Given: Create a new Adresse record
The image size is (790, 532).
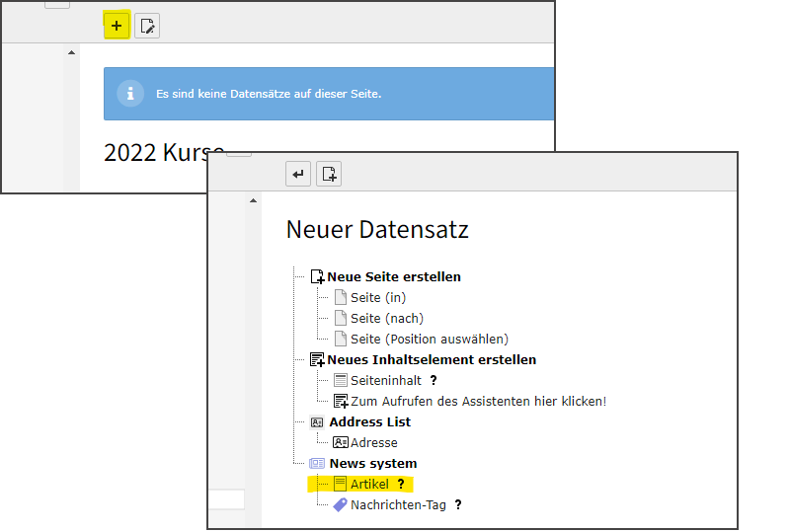Looking at the screenshot, I should (373, 442).
